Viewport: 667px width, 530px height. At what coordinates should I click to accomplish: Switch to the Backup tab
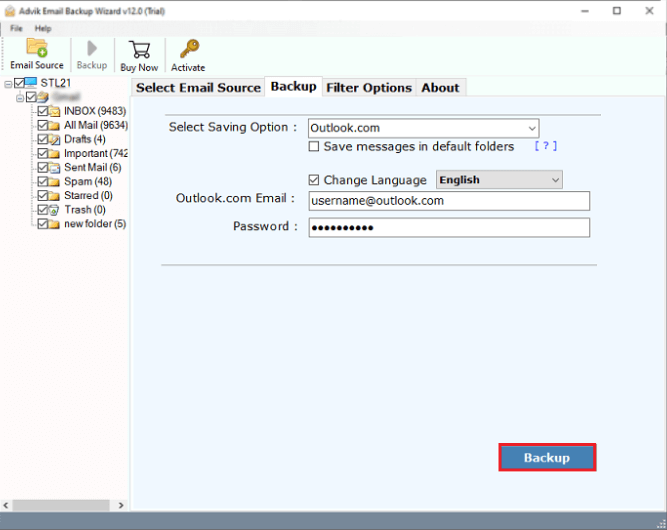pyautogui.click(x=294, y=86)
